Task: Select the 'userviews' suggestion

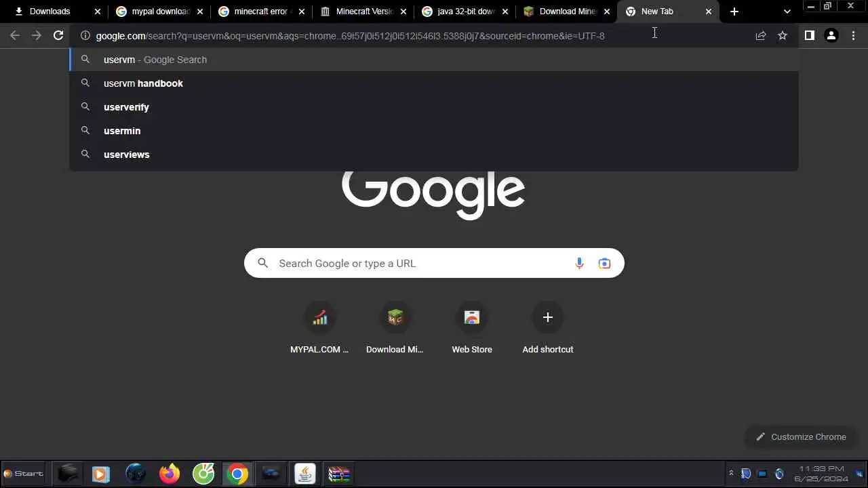Action: click(x=434, y=155)
